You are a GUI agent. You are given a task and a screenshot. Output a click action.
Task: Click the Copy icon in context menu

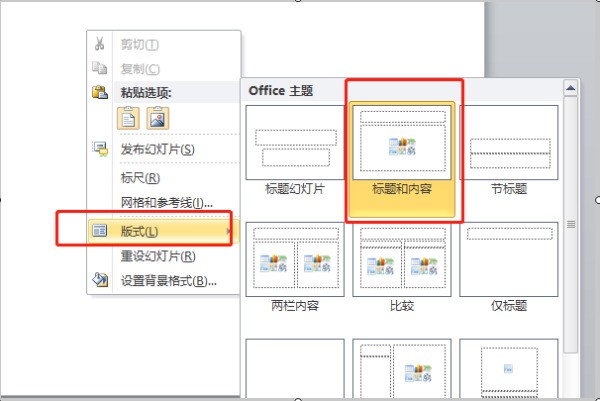(x=99, y=68)
